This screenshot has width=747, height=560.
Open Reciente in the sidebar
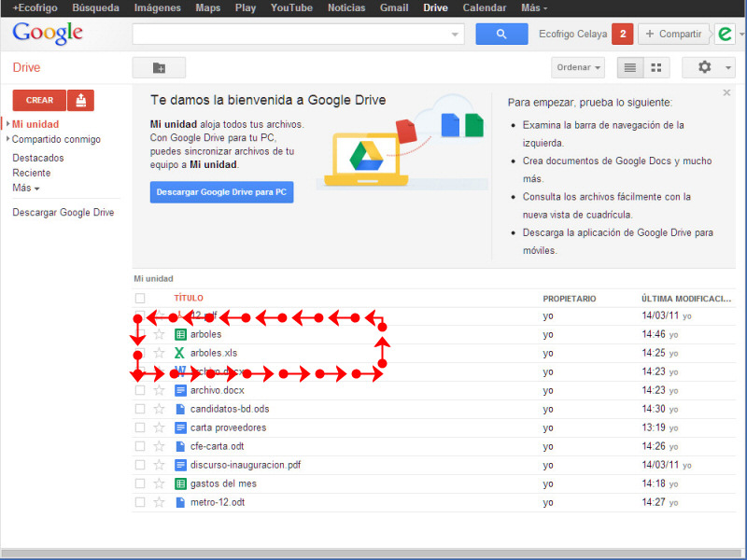pos(32,173)
